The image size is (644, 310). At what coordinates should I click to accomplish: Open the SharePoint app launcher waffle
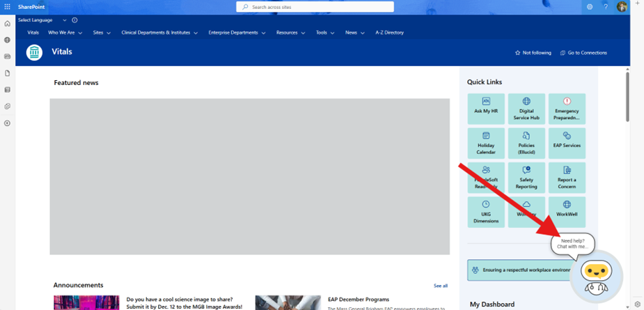[x=8, y=6]
